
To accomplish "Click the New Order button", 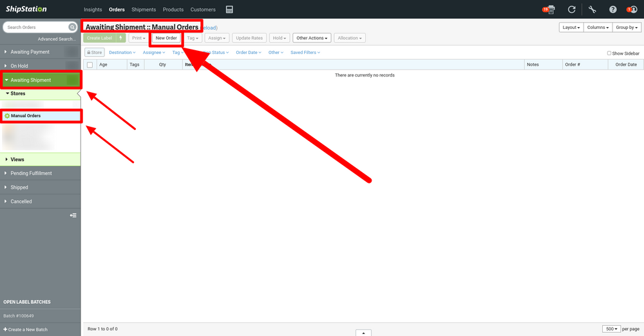I will (x=166, y=38).
